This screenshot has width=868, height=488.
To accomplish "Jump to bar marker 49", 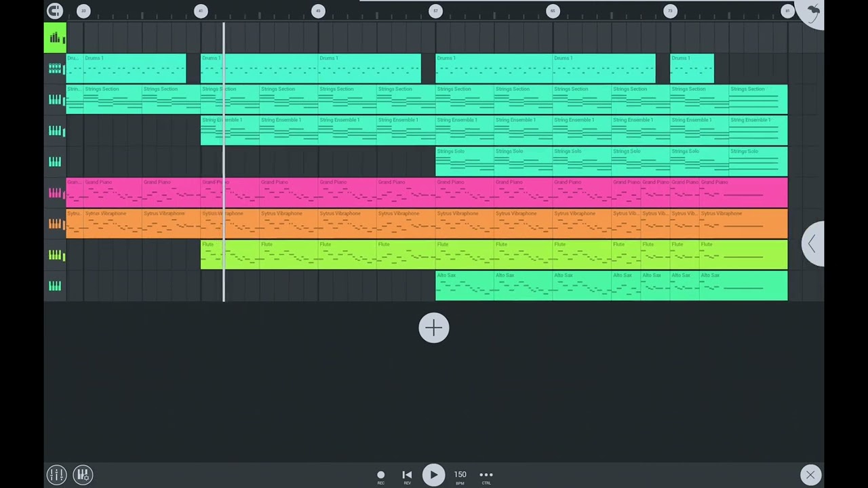I will (318, 11).
